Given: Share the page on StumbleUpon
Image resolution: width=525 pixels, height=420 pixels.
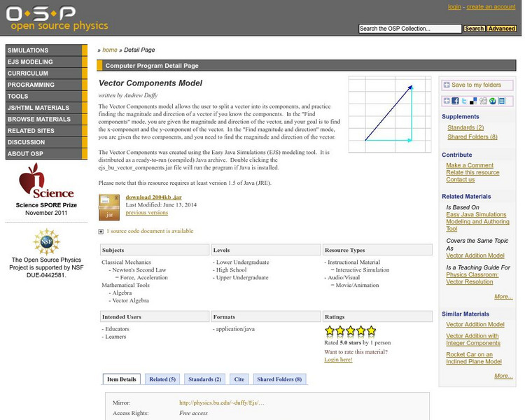Looking at the screenshot, I should pos(492,101).
